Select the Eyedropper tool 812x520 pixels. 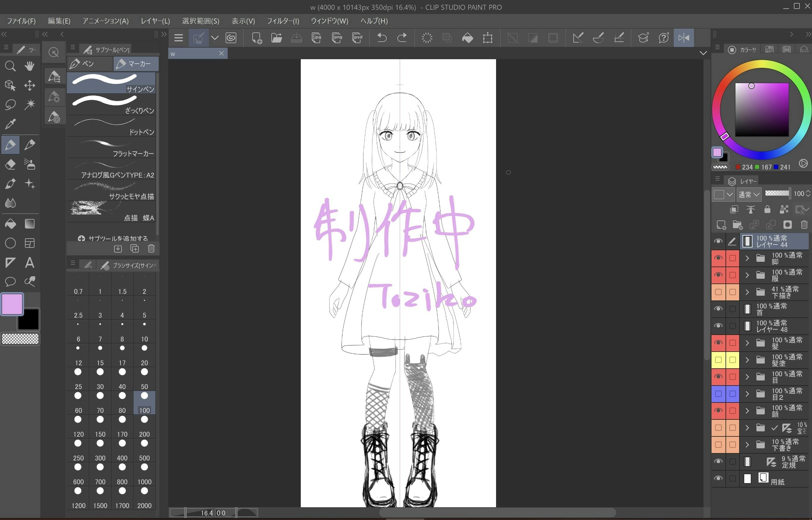(10, 124)
